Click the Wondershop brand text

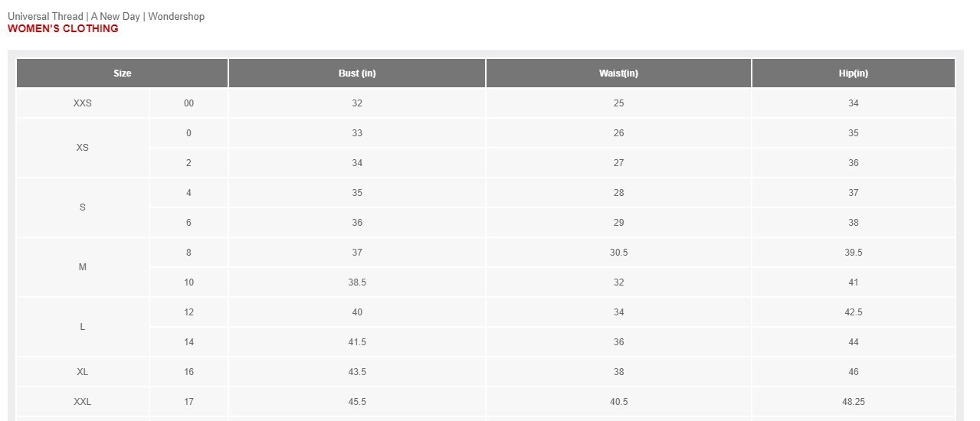pyautogui.click(x=176, y=16)
